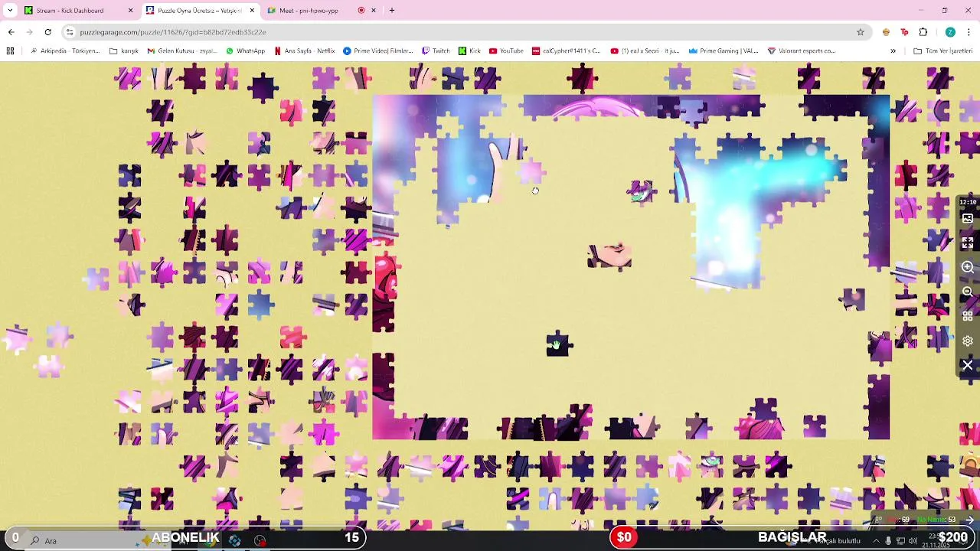Open the Kick bookmark
980x551 pixels.
469,51
